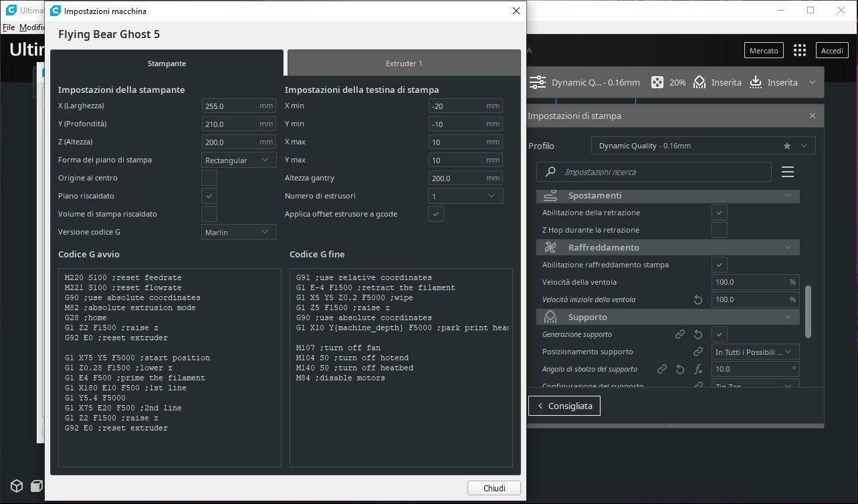The width and height of the screenshot is (858, 504).
Task: Open the application grid icon in the header
Action: coord(800,50)
